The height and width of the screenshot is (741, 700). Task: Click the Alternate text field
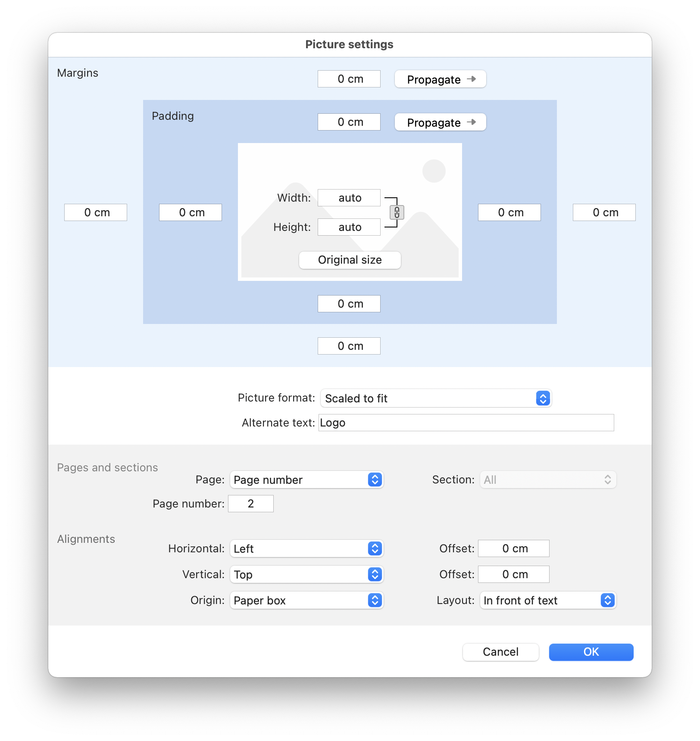tap(466, 423)
